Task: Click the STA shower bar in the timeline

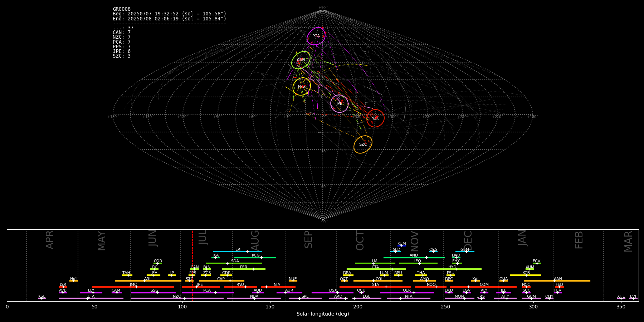Action: click(375, 287)
